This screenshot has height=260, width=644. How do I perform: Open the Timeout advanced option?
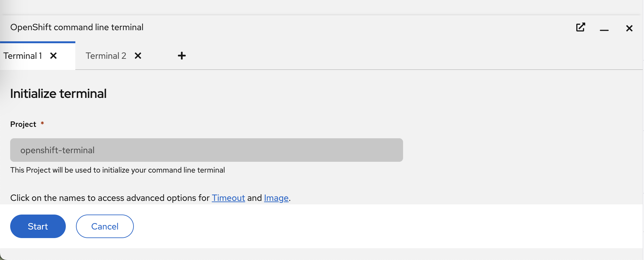pos(228,198)
